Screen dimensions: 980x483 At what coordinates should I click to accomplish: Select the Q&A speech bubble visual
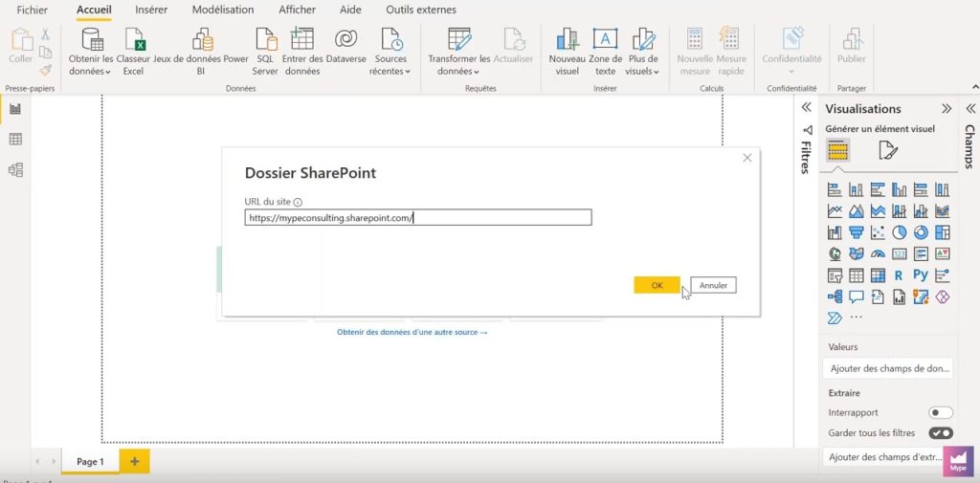[857, 296]
